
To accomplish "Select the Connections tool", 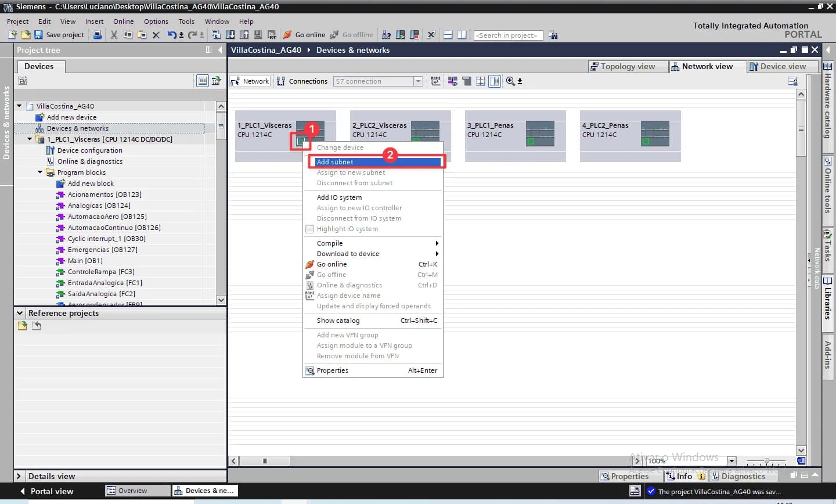I will tap(302, 81).
